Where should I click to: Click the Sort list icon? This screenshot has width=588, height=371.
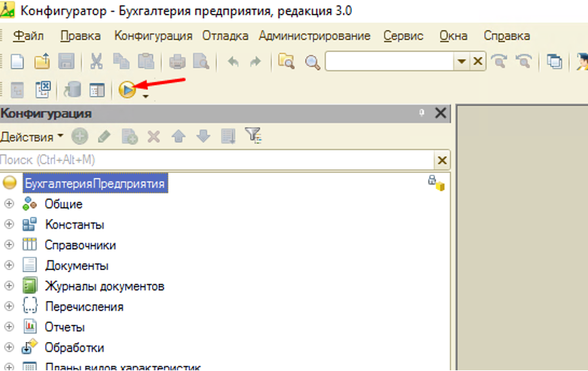(228, 136)
